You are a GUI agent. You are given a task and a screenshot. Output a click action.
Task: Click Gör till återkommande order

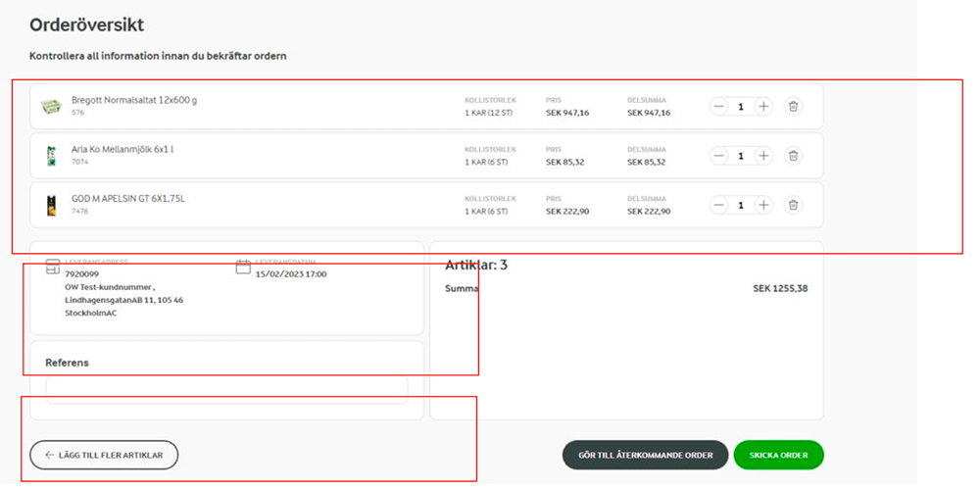646,455
